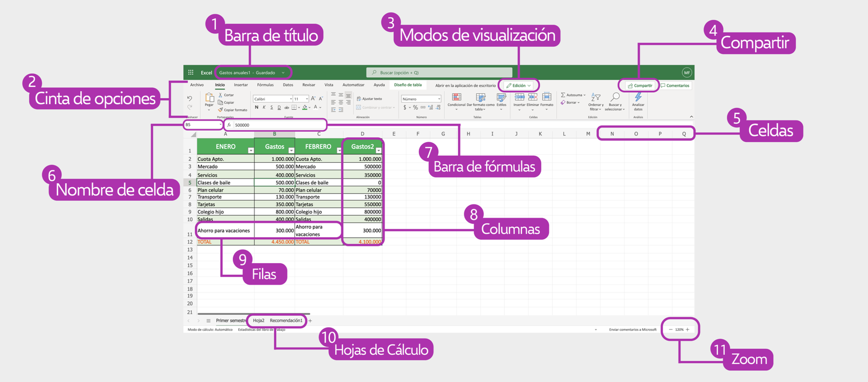Switch to the Insertar ribbon tab
This screenshot has height=382, width=868.
[x=241, y=85]
